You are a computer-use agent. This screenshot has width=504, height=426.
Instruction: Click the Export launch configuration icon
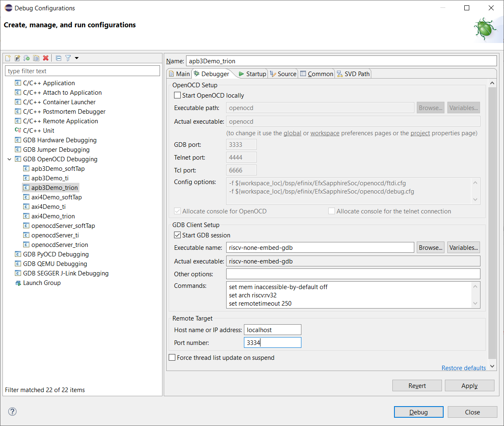[27, 58]
